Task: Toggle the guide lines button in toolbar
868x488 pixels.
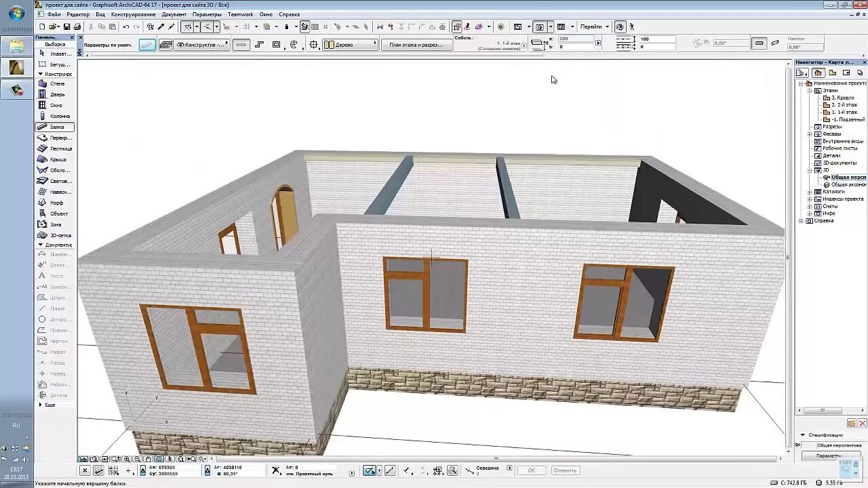Action: click(x=187, y=27)
